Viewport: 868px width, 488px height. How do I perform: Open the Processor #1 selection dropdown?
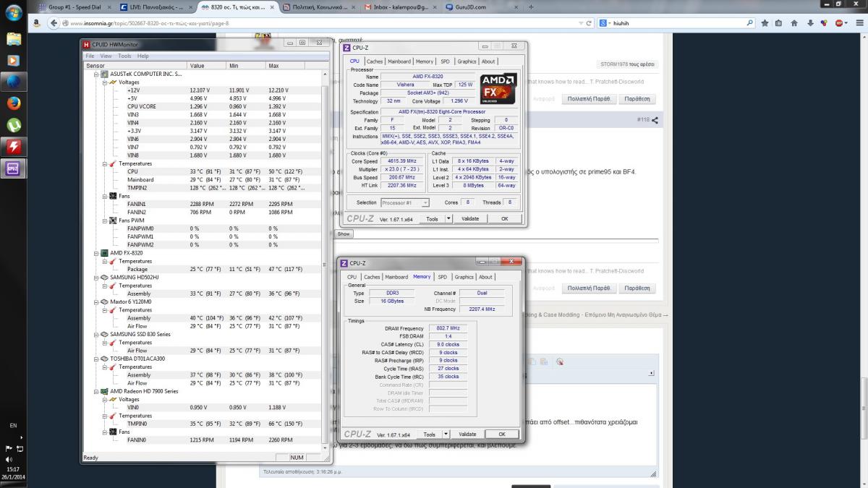point(425,203)
